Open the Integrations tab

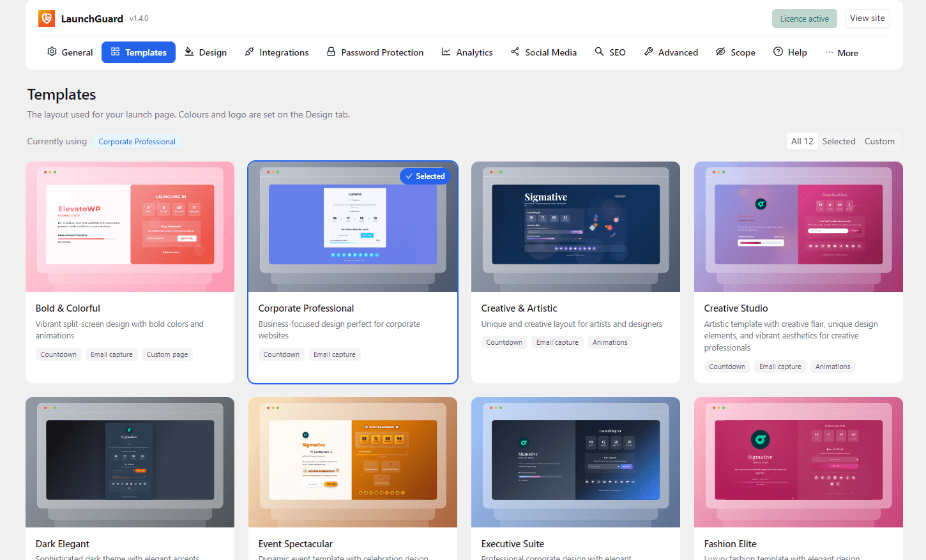[x=277, y=52]
